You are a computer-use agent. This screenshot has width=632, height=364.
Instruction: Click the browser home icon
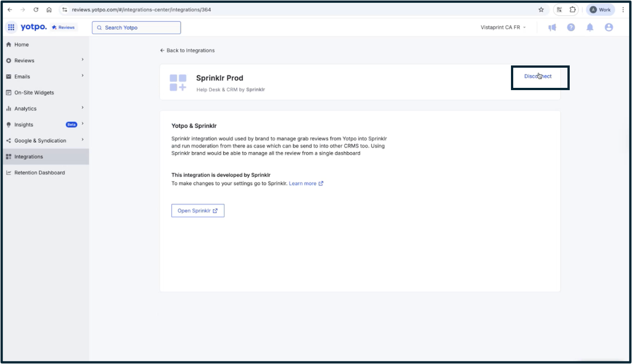[x=49, y=9]
